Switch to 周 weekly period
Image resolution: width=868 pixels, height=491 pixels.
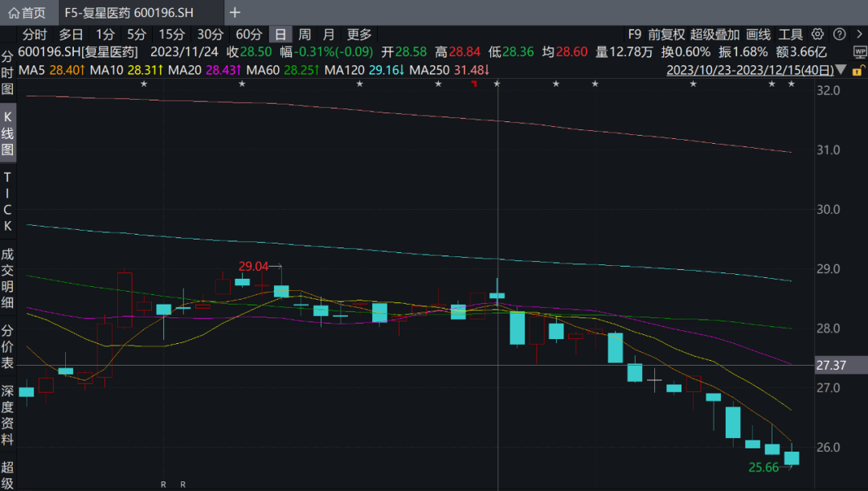click(305, 35)
